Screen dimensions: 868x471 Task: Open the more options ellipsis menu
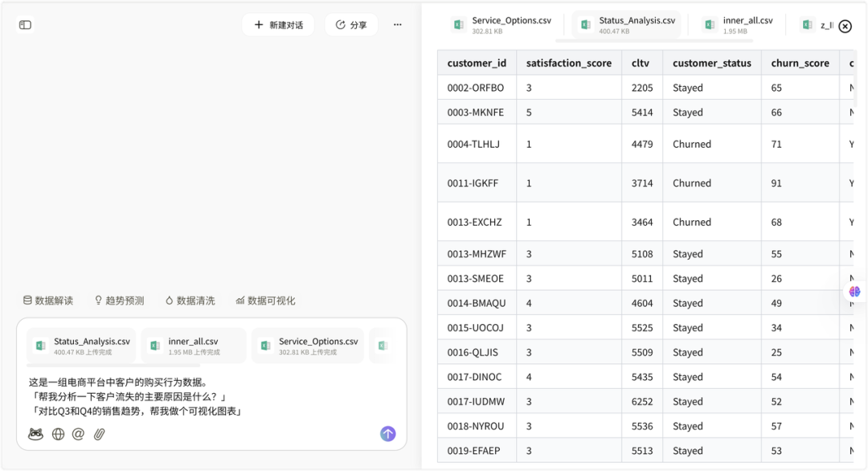(x=397, y=24)
